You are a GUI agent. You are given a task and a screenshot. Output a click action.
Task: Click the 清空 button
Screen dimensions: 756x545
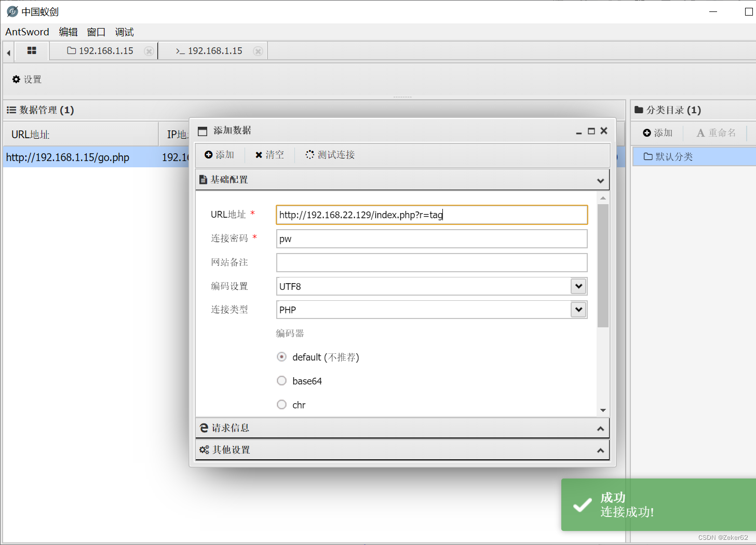tap(269, 155)
